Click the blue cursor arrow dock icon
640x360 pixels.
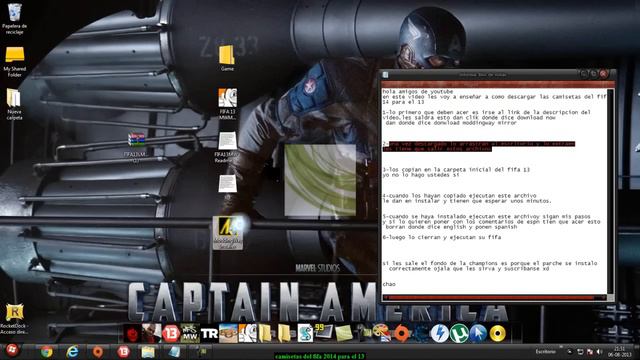coord(478,333)
